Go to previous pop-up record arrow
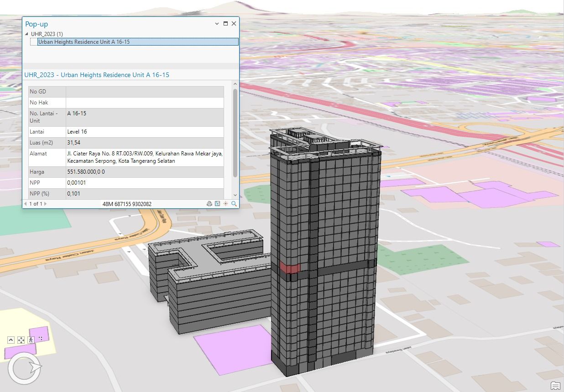 [x=26, y=204]
